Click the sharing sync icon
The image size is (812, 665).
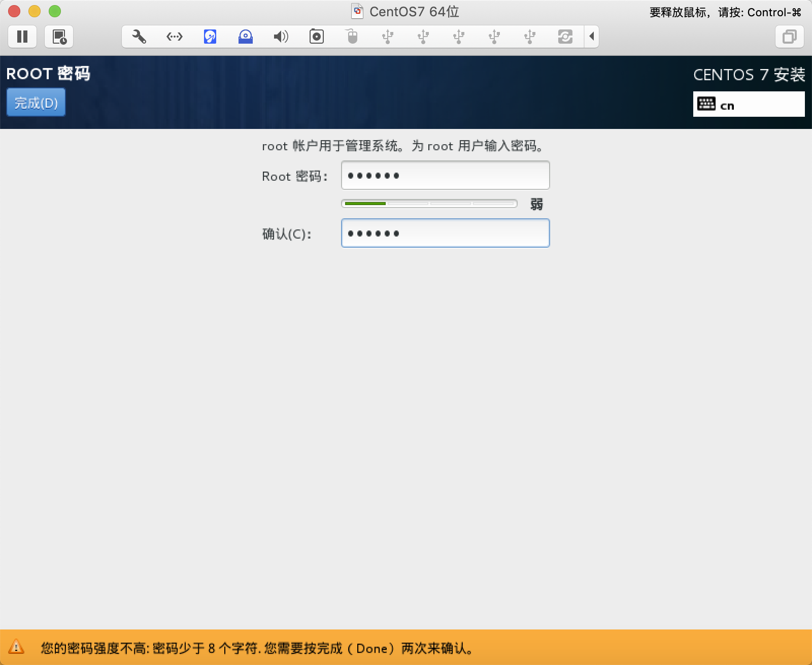(x=565, y=37)
